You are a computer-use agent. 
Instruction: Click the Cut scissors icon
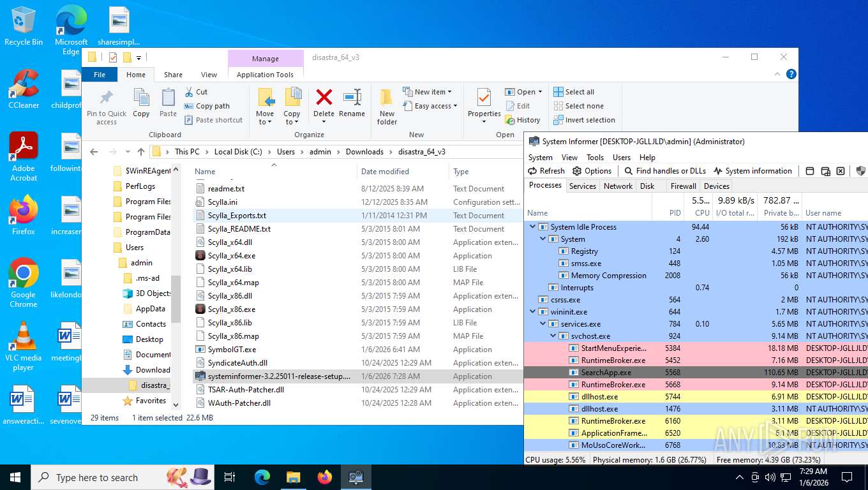tap(190, 92)
